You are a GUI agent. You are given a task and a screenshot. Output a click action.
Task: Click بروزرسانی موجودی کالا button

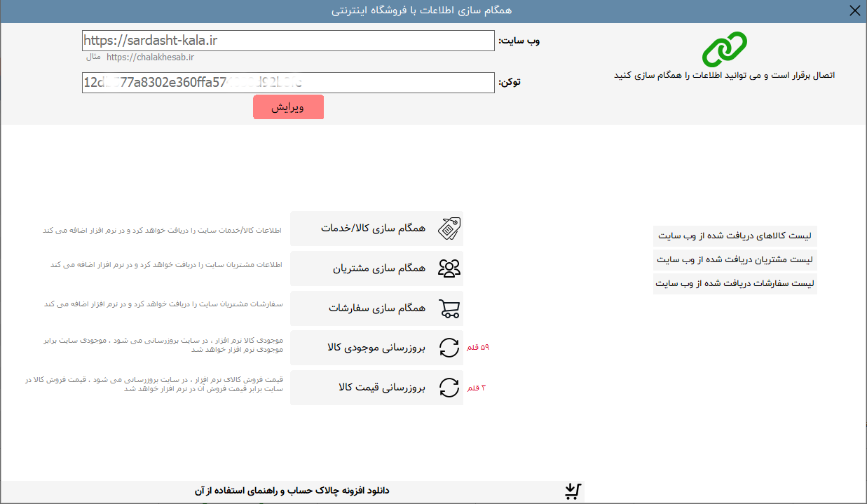pos(376,348)
